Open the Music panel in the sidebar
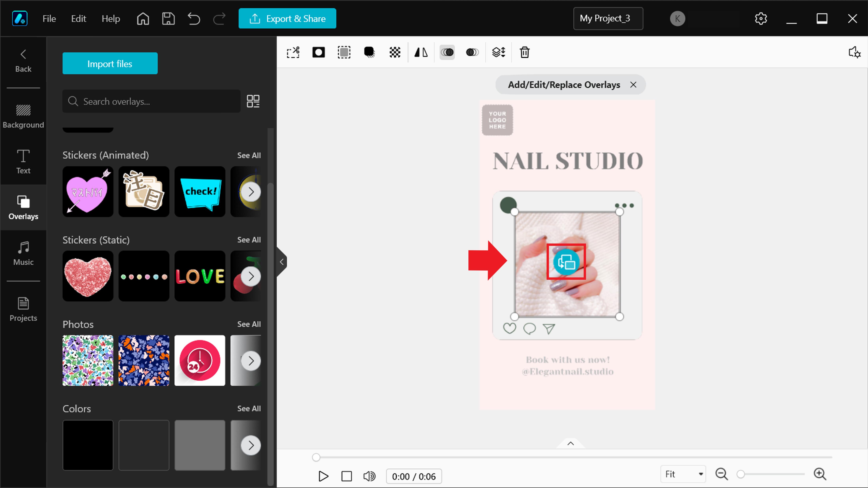 [23, 253]
